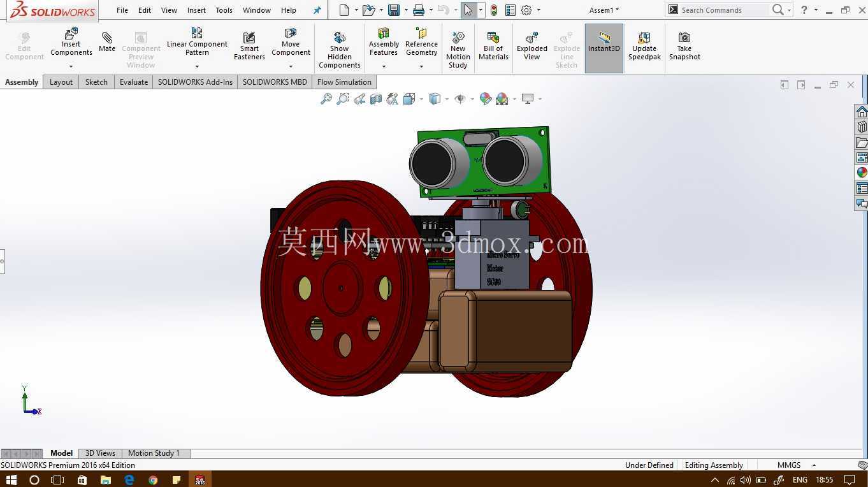Image resolution: width=868 pixels, height=487 pixels.
Task: Pin the menu bar with pushpin
Action: coord(317,10)
